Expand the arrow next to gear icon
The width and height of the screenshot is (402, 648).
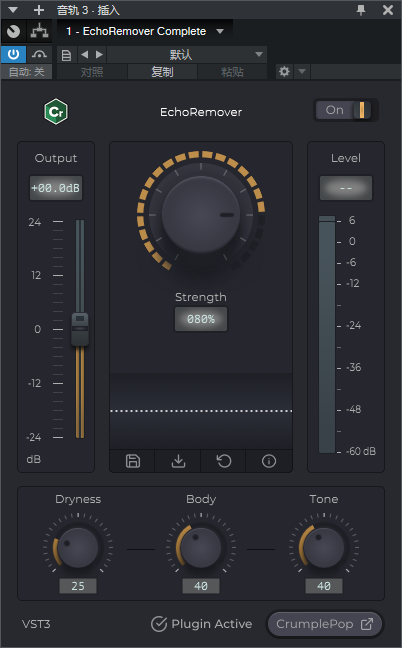302,71
